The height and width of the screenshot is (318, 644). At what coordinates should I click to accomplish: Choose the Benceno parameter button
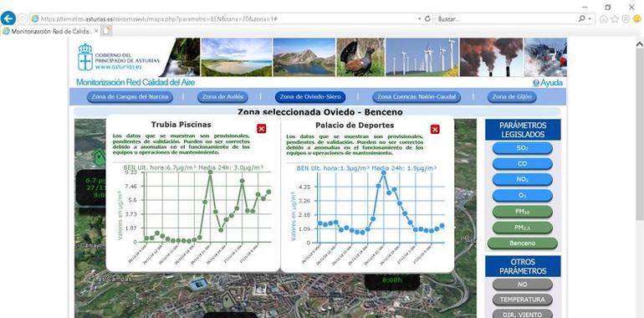(x=522, y=244)
